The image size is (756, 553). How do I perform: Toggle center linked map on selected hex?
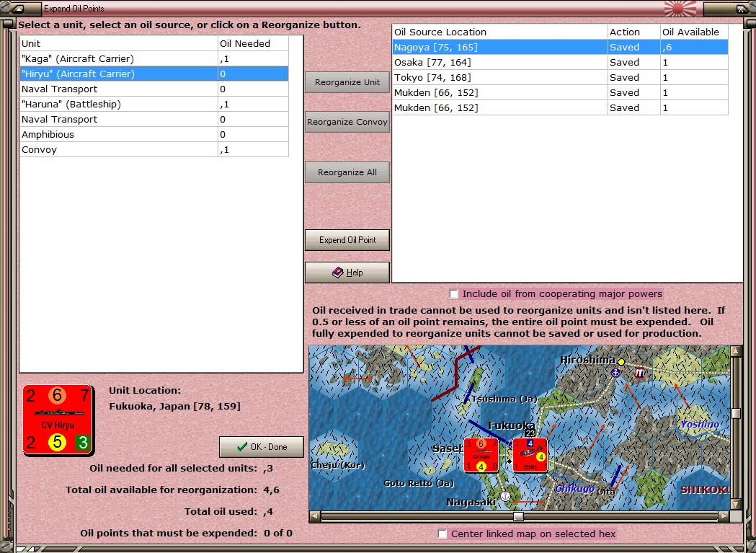(x=442, y=534)
